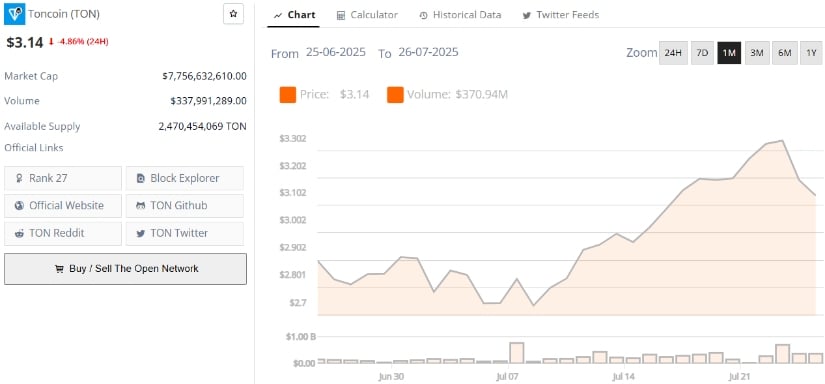Click the price peak on the chart line
Screen dimensions: 825x384
tap(783, 140)
